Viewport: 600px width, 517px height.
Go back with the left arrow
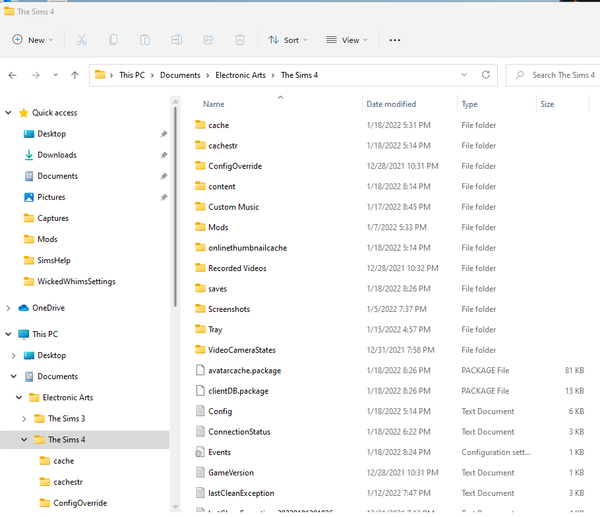tap(13, 75)
